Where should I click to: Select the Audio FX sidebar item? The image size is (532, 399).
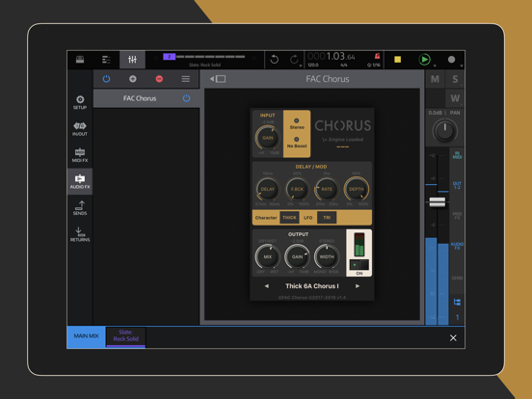[x=80, y=181]
